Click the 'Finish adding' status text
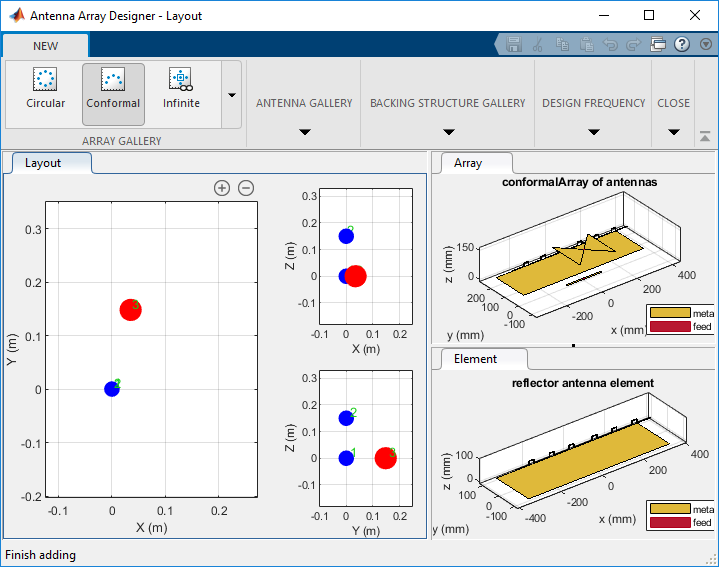 pos(40,555)
